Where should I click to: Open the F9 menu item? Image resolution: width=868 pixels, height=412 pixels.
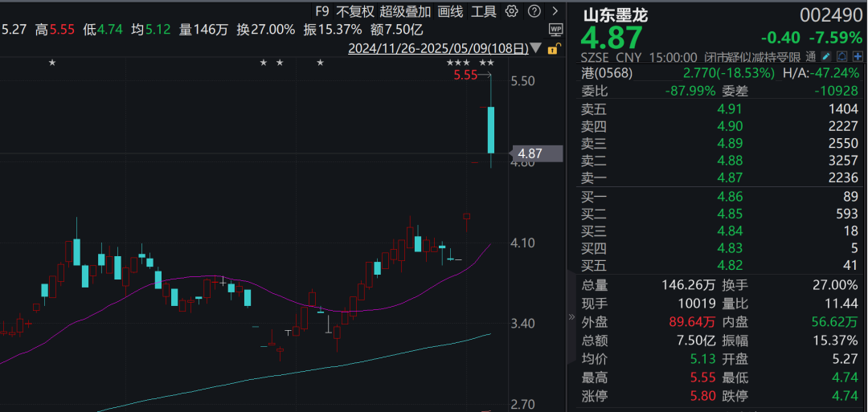tap(321, 10)
